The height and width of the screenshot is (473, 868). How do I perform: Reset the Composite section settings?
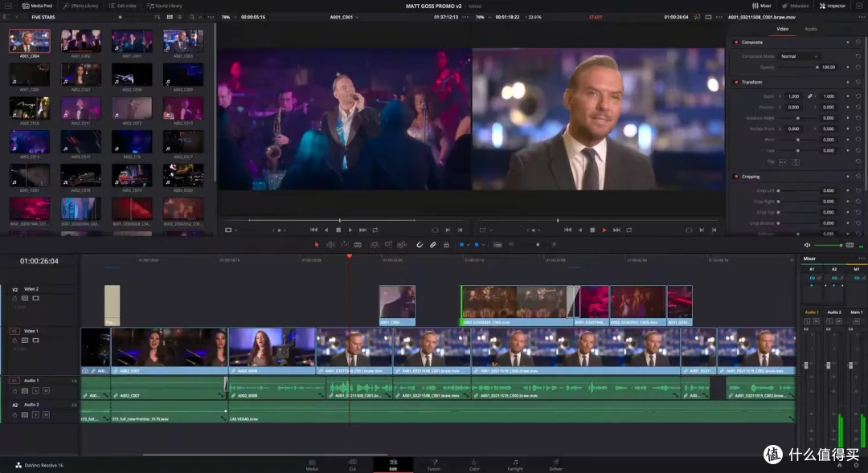pyautogui.click(x=858, y=42)
